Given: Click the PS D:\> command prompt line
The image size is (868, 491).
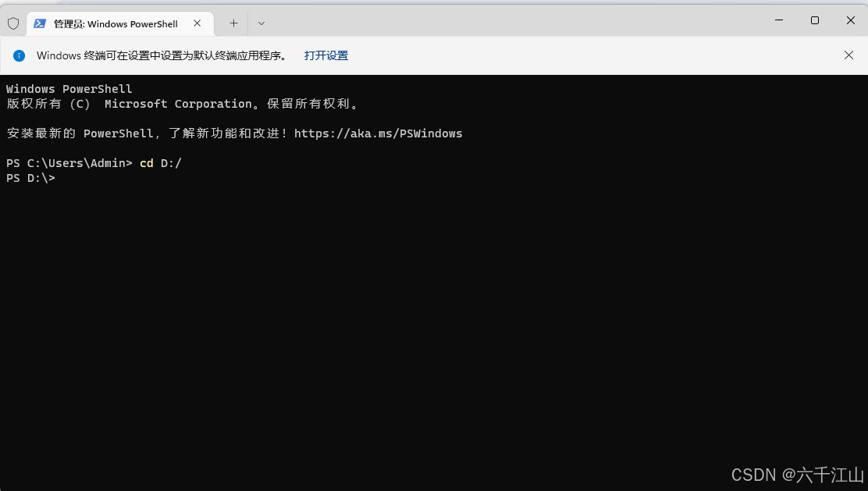Looking at the screenshot, I should pyautogui.click(x=30, y=178).
